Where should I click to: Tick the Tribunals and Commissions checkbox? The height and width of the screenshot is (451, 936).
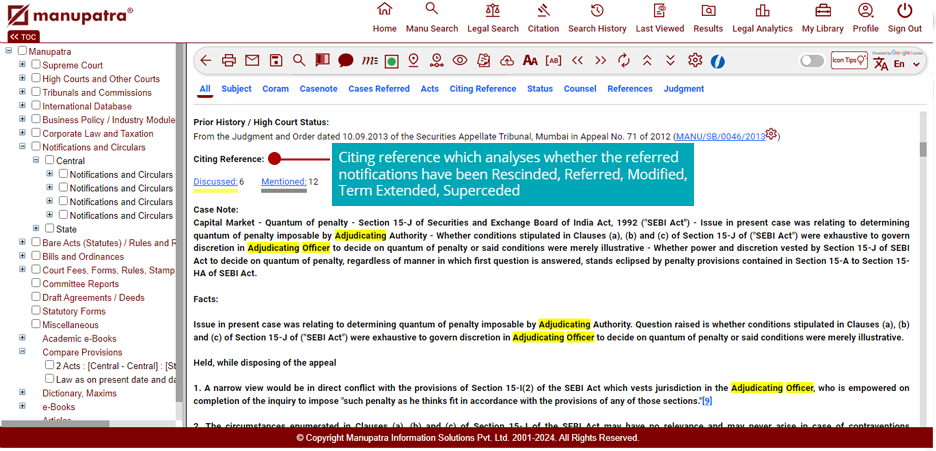pyautogui.click(x=36, y=92)
